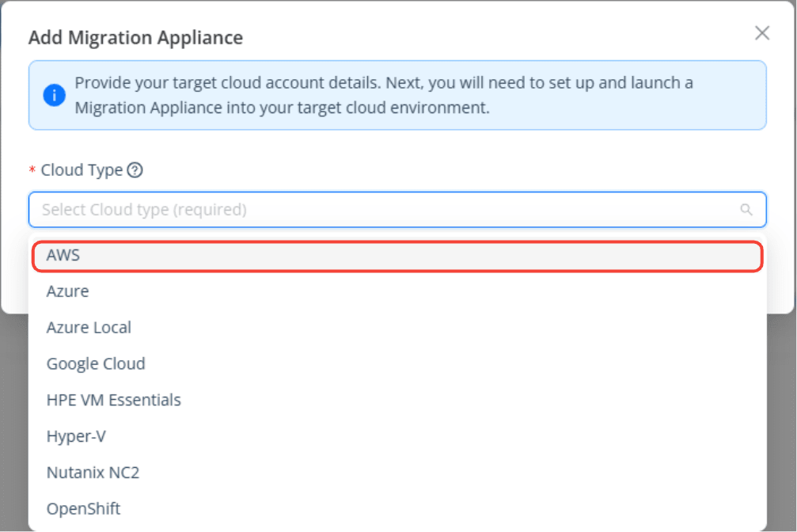The width and height of the screenshot is (797, 532).
Task: Close the Add Migration Appliance dialog
Action: tap(761, 33)
